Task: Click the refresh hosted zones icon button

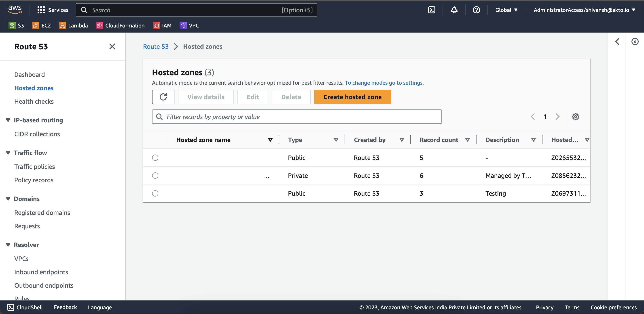Action: point(163,97)
